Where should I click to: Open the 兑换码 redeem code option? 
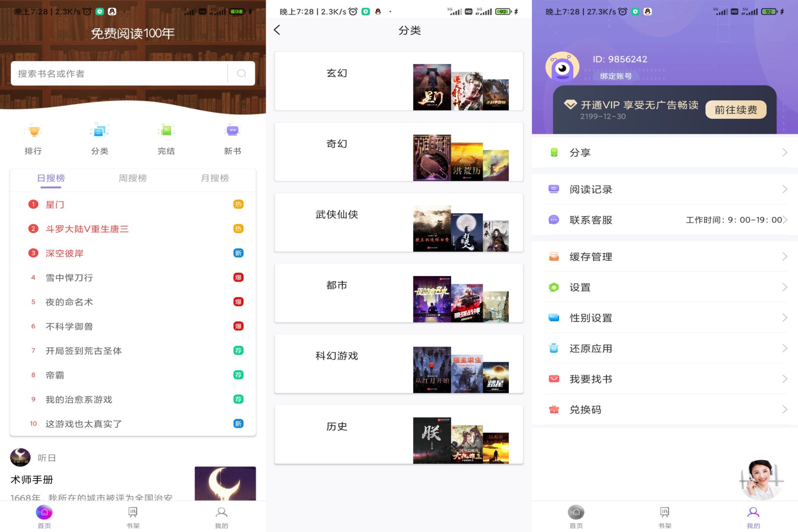[x=586, y=409]
